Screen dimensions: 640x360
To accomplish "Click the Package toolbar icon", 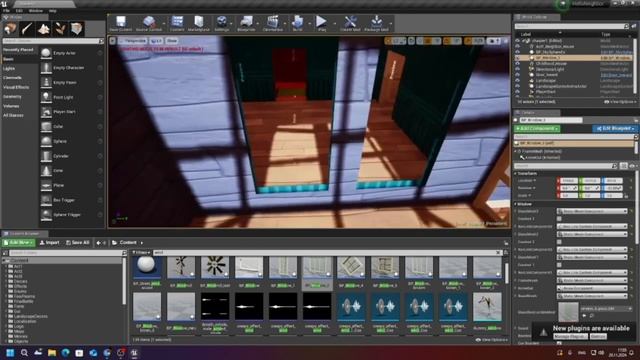I will [x=376, y=23].
